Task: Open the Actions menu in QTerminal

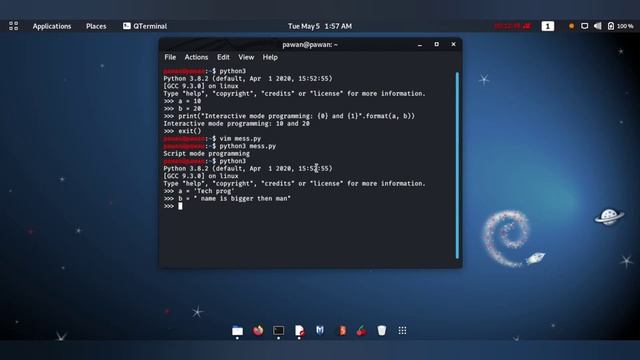Action: pos(196,57)
